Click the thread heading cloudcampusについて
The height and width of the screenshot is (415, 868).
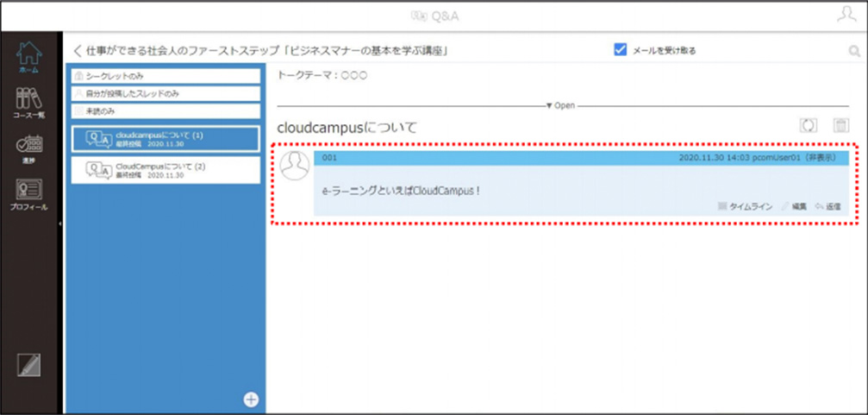point(347,128)
